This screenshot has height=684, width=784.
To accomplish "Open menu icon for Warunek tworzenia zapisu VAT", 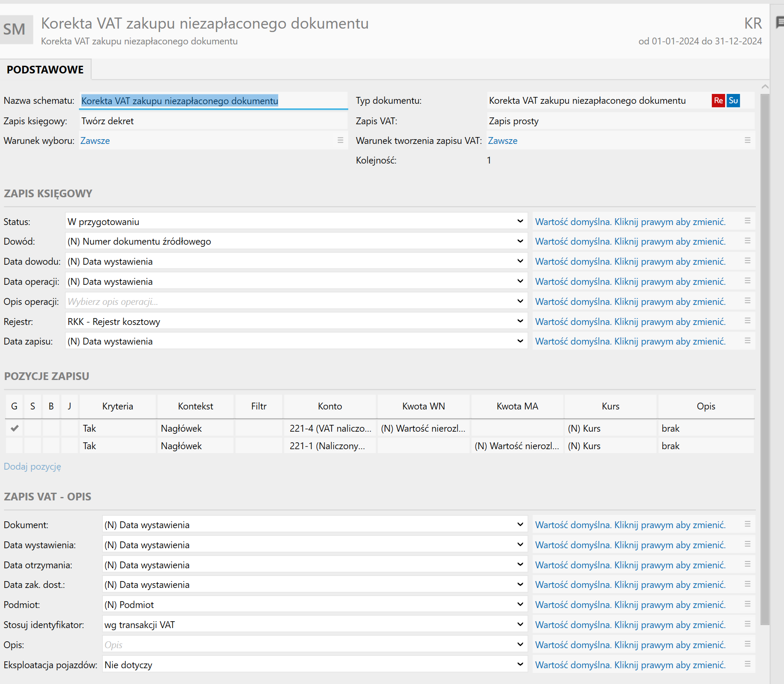I will click(747, 140).
